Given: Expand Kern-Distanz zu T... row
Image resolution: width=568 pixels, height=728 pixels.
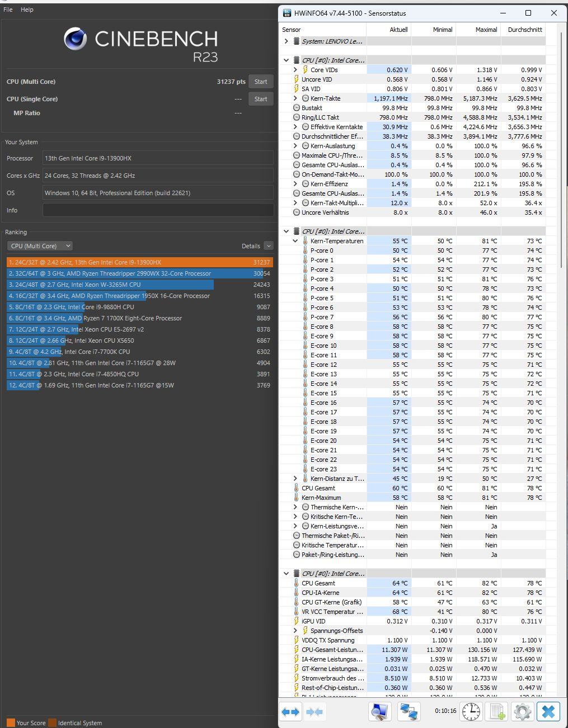Looking at the screenshot, I should coord(295,479).
